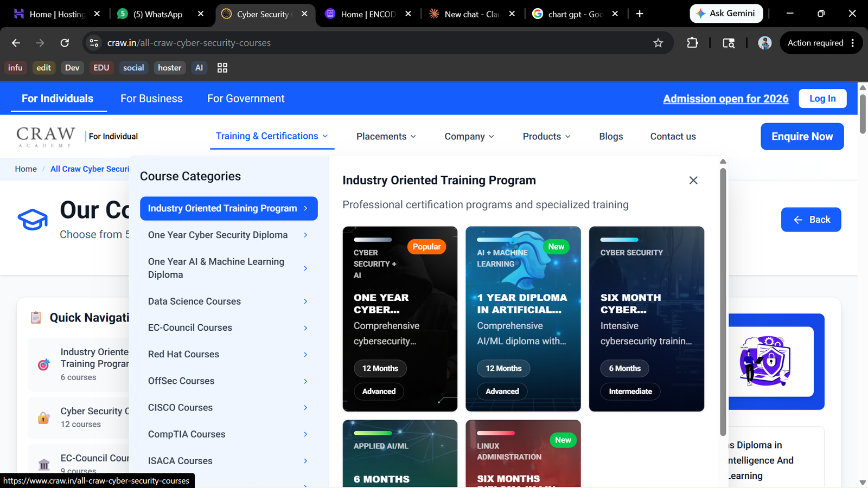Open the Chrome profile avatar
Viewport: 868px width, 488px height.
(x=765, y=43)
